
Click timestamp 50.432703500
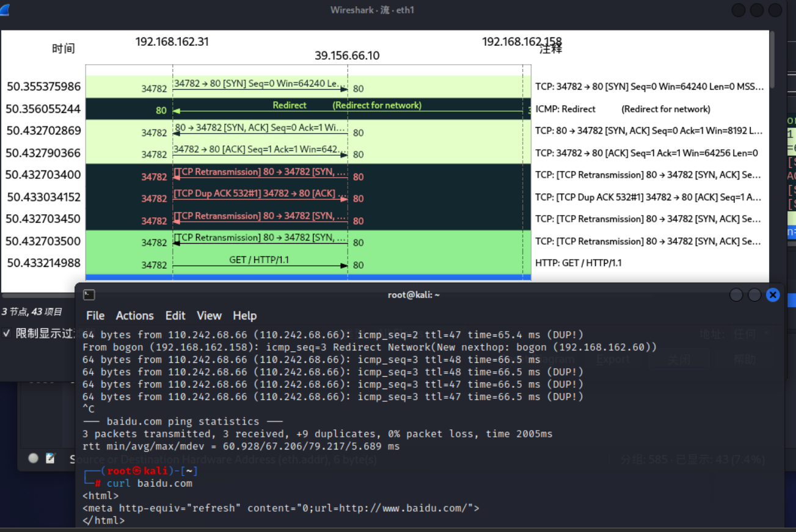[x=43, y=241]
